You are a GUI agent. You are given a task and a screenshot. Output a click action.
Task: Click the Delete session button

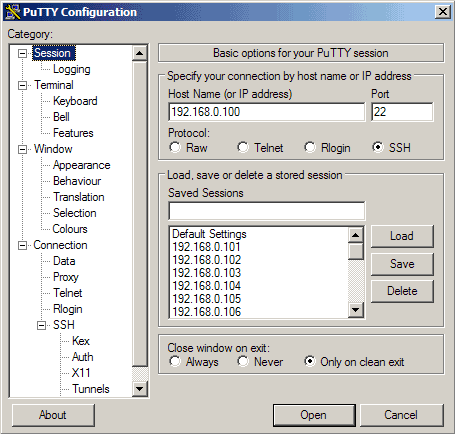(x=402, y=291)
